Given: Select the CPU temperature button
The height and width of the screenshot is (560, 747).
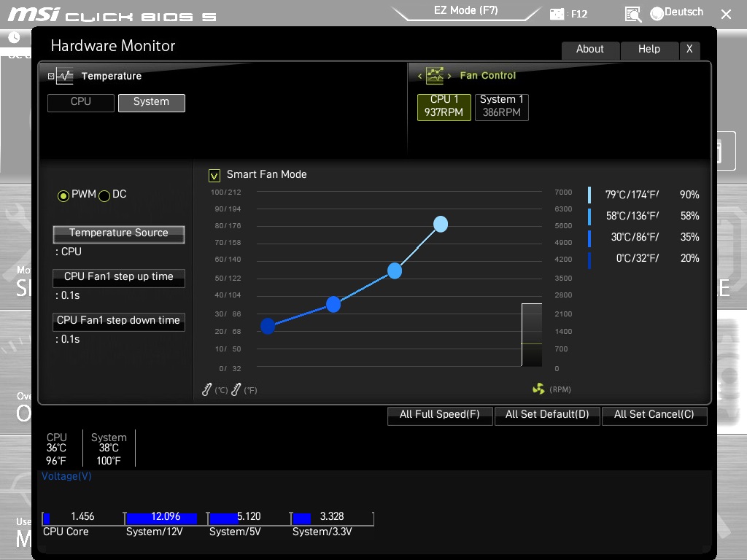Looking at the screenshot, I should [x=81, y=103].
